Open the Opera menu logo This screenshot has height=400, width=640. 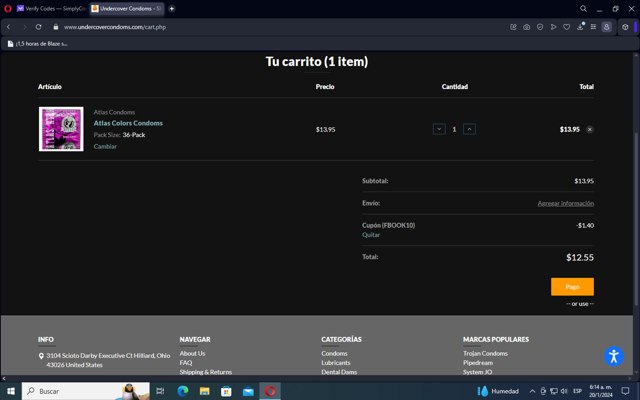7,8
